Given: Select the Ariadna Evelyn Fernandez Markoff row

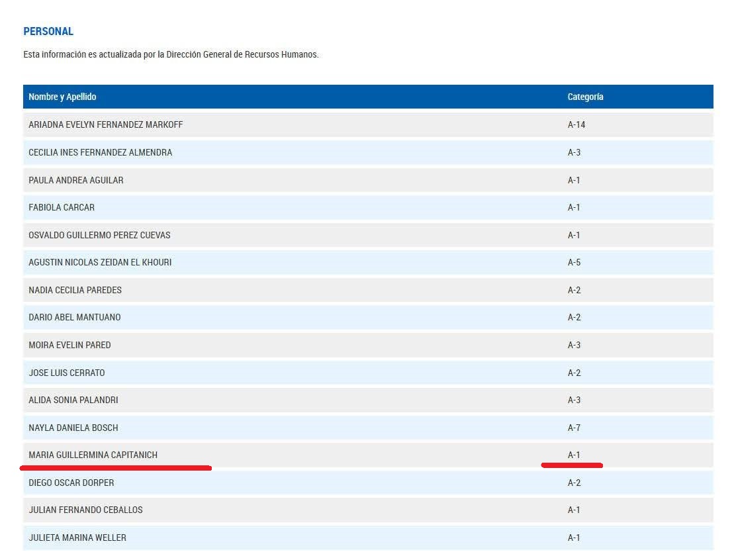Looking at the screenshot, I should pos(106,124).
